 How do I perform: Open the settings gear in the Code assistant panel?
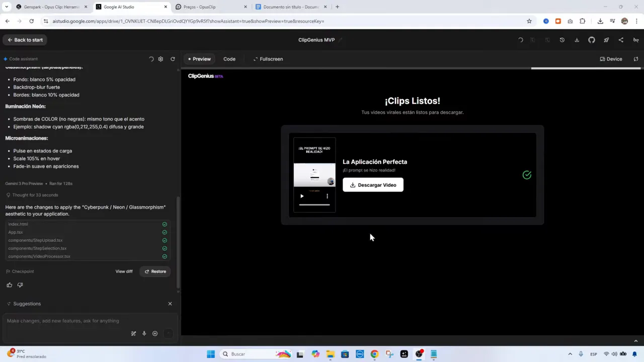[160, 59]
